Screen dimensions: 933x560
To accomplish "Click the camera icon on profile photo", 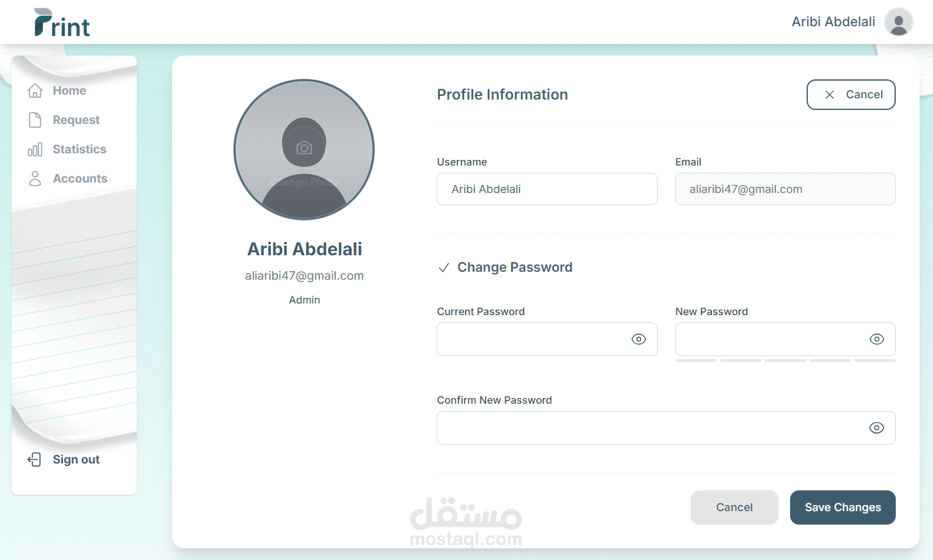I will coord(304,148).
